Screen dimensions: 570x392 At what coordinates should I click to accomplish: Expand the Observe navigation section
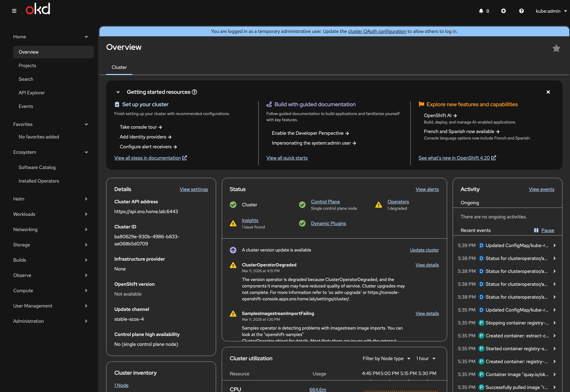pos(51,275)
